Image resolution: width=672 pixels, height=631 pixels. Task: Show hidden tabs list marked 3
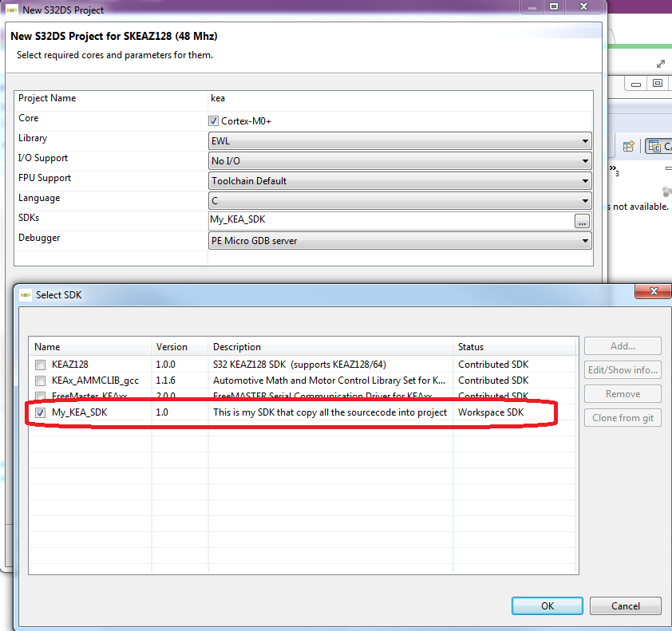coord(615,170)
